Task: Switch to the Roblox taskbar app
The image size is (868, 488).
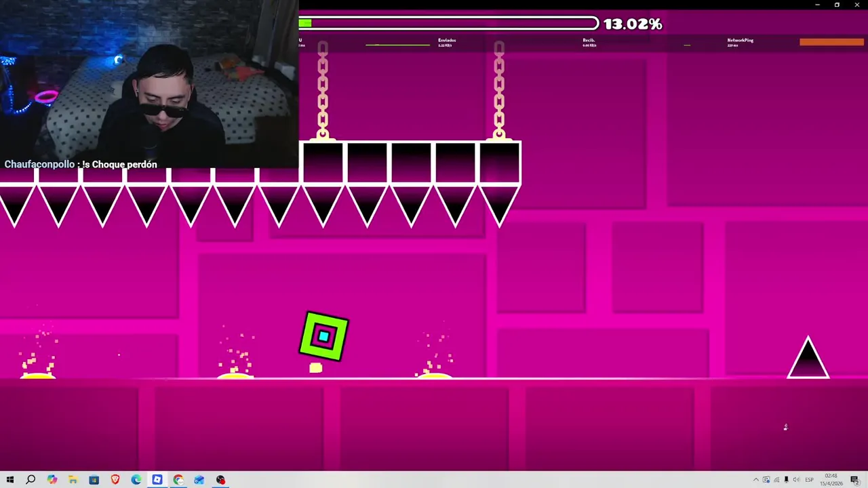Action: pyautogui.click(x=157, y=480)
